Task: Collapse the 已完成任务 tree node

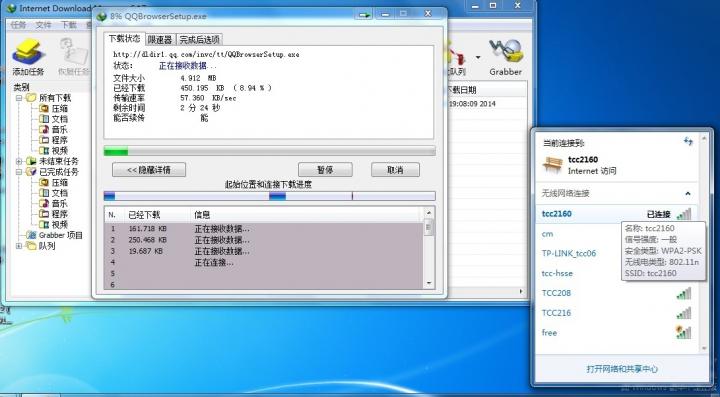Action: (x=19, y=172)
